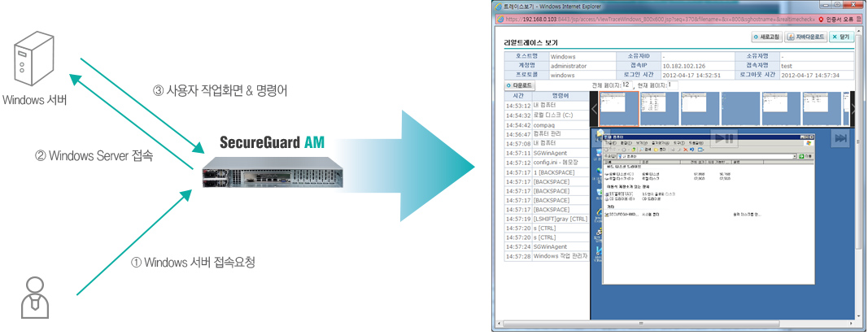Click the access IP 10.182.102.126
Image resolution: width=868 pixels, height=335 pixels.
click(x=683, y=65)
